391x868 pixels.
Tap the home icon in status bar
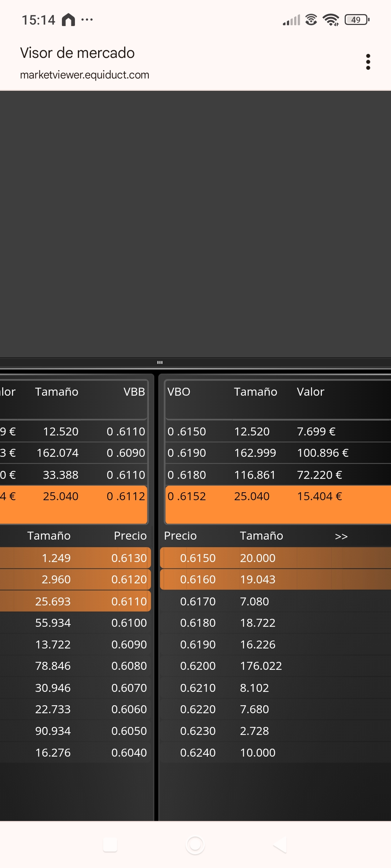pos(68,20)
